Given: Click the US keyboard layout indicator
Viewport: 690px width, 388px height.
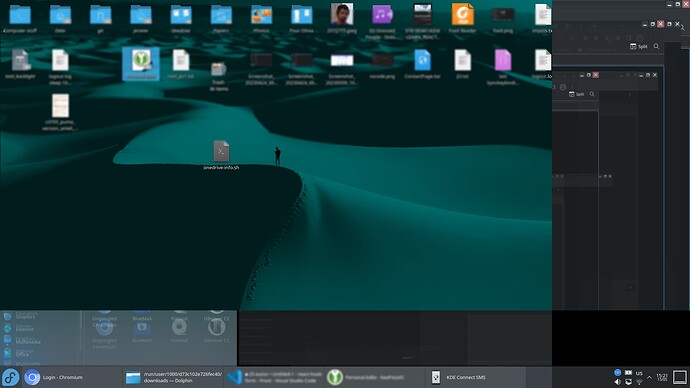Looking at the screenshot, I should tap(639, 373).
